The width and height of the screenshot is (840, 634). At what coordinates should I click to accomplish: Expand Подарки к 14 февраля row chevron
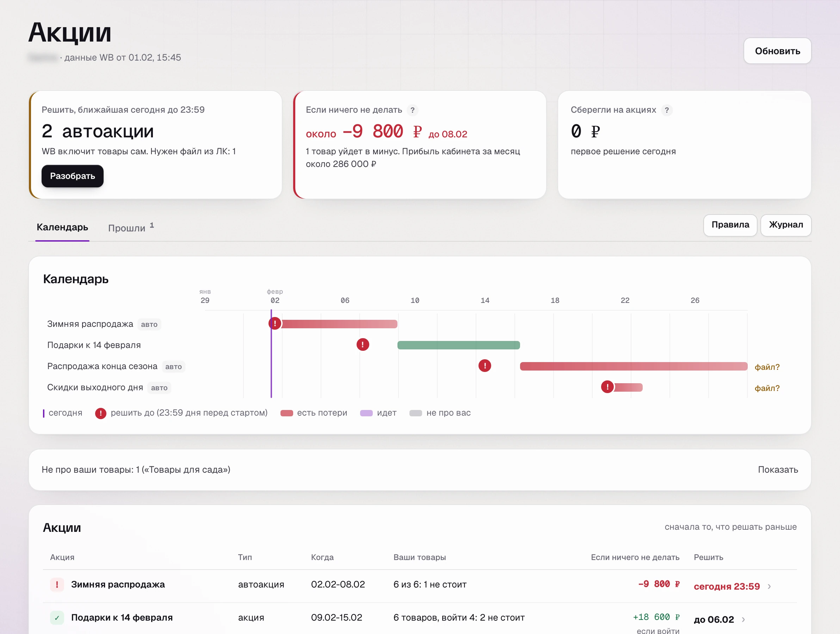click(x=743, y=620)
